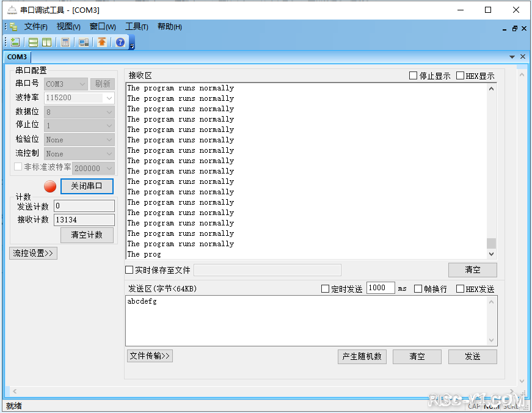This screenshot has height=413, width=532.
Task: Open the 工具(T) menu
Action: 136,27
